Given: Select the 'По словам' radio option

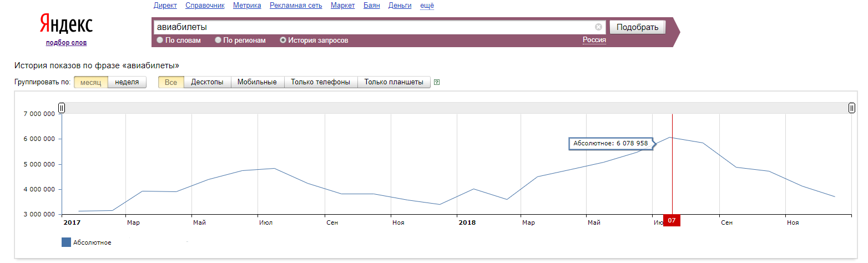Looking at the screenshot, I should [160, 41].
